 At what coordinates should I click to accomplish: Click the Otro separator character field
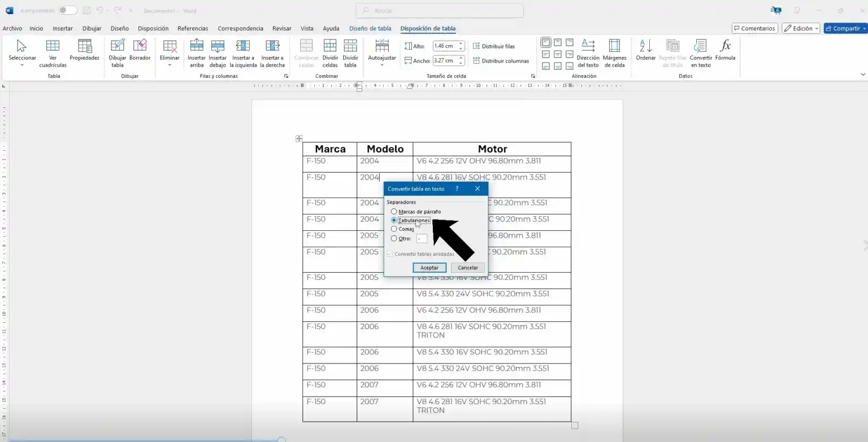(x=422, y=239)
